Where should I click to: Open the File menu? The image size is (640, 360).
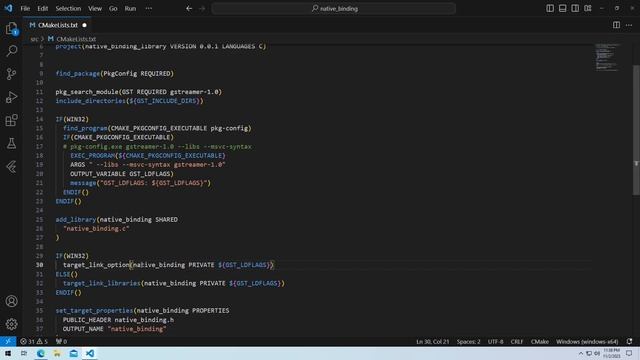coord(25,8)
